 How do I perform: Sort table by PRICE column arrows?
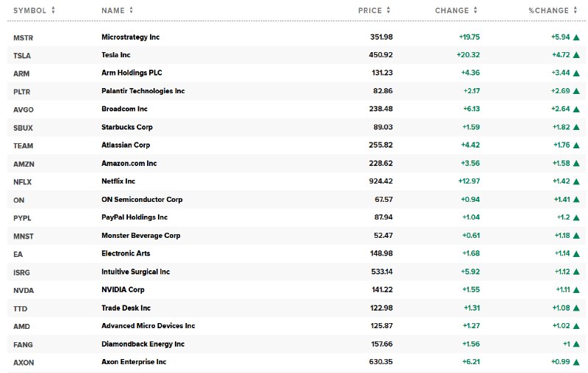tap(389, 10)
